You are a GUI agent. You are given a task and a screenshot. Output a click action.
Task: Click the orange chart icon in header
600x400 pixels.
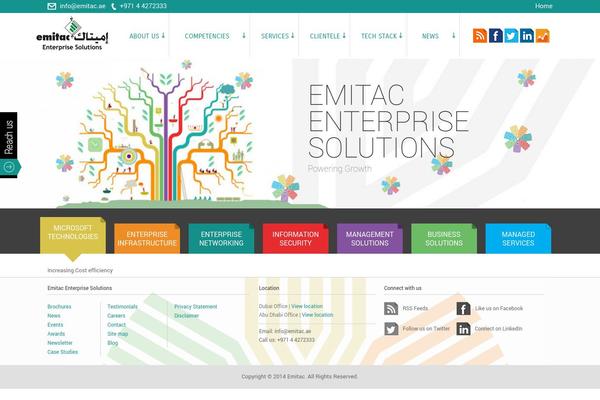tap(543, 36)
